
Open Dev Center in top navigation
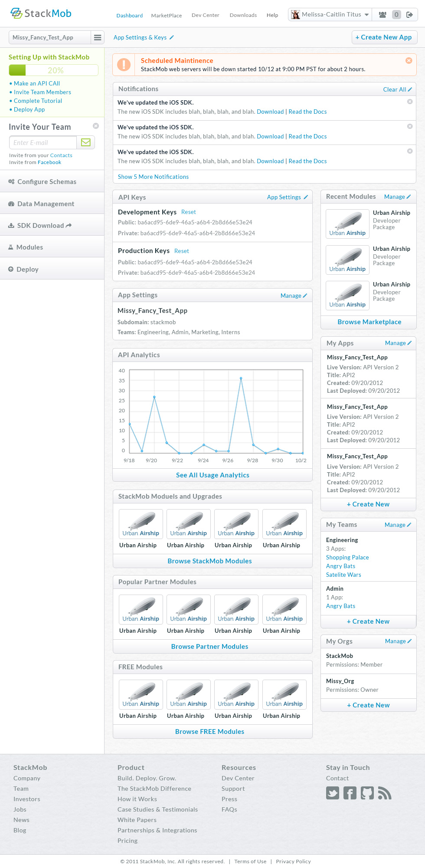click(206, 15)
